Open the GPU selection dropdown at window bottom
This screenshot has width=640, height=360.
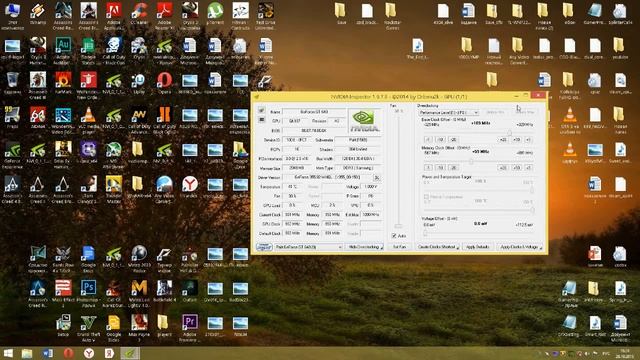tap(308, 247)
